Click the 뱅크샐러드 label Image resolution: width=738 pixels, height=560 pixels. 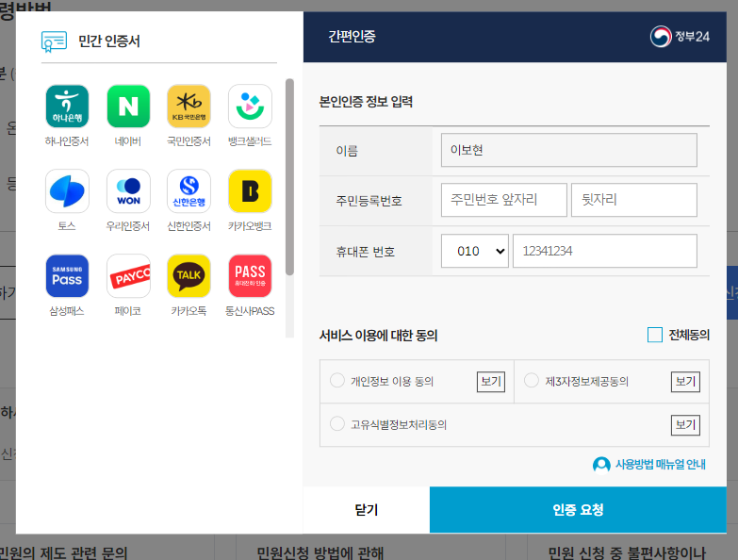(x=250, y=141)
